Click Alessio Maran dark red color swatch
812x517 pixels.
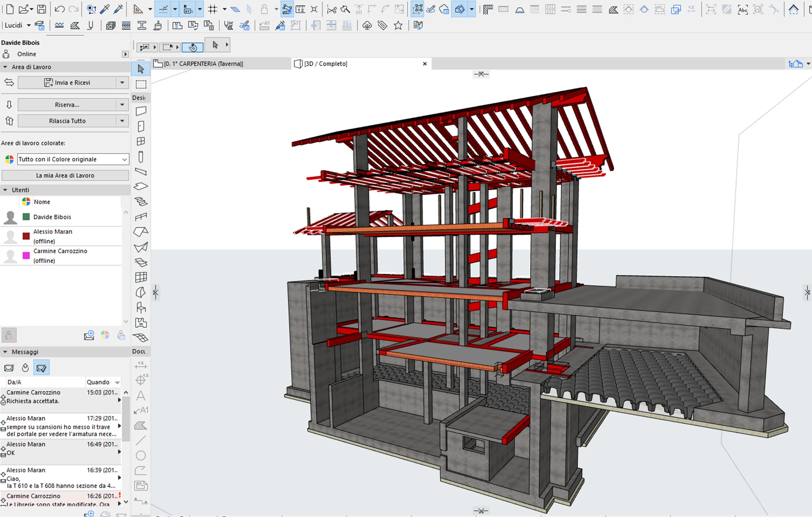coord(26,236)
